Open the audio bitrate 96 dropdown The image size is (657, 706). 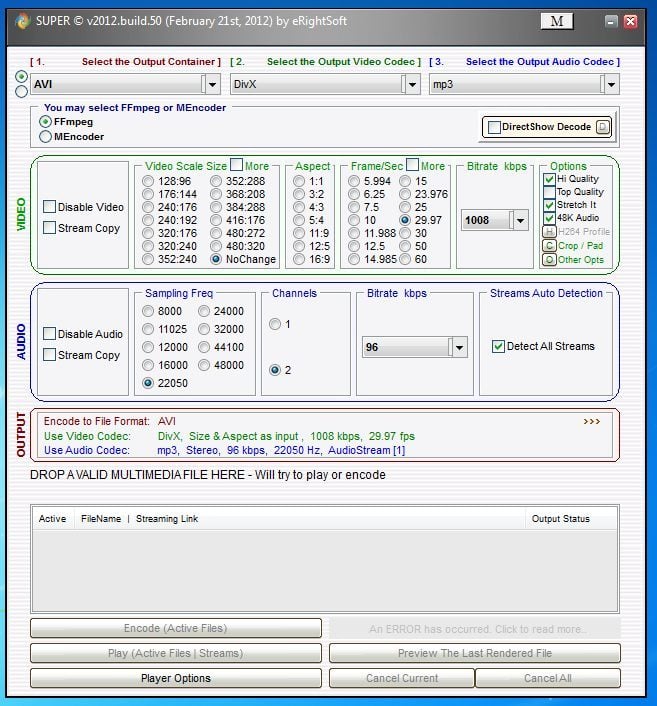click(x=458, y=347)
